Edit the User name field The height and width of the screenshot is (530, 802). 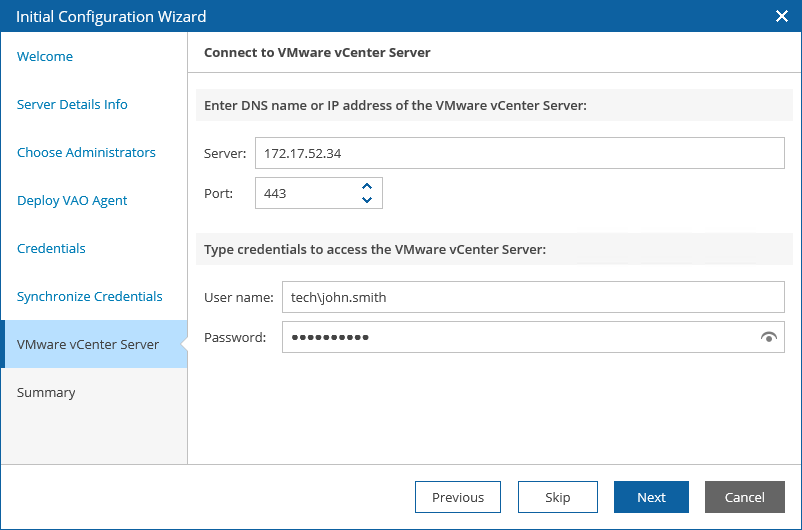click(x=533, y=297)
